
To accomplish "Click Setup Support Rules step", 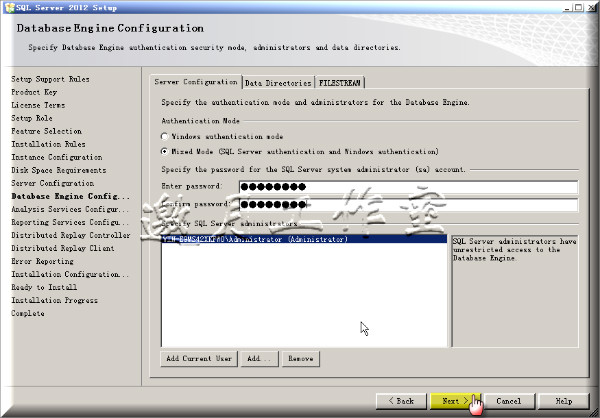I will [51, 79].
